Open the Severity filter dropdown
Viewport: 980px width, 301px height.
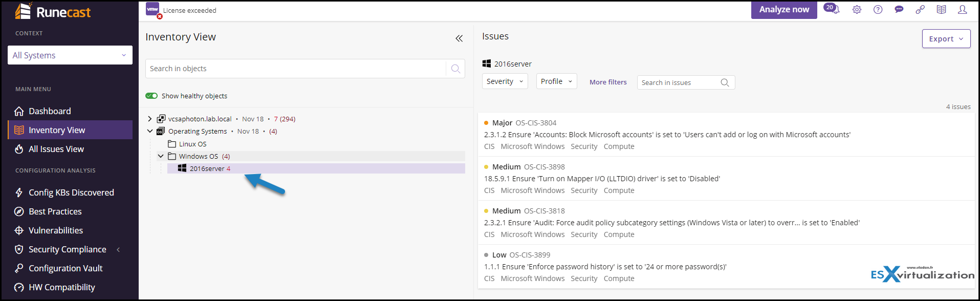point(505,81)
